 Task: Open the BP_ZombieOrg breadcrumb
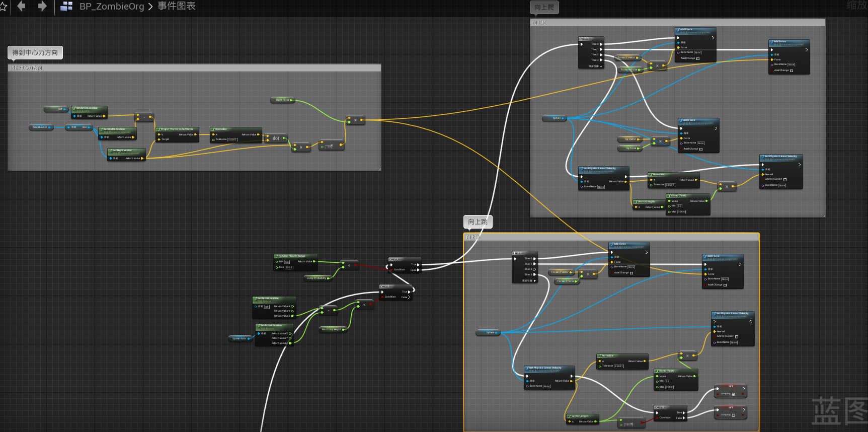[112, 7]
